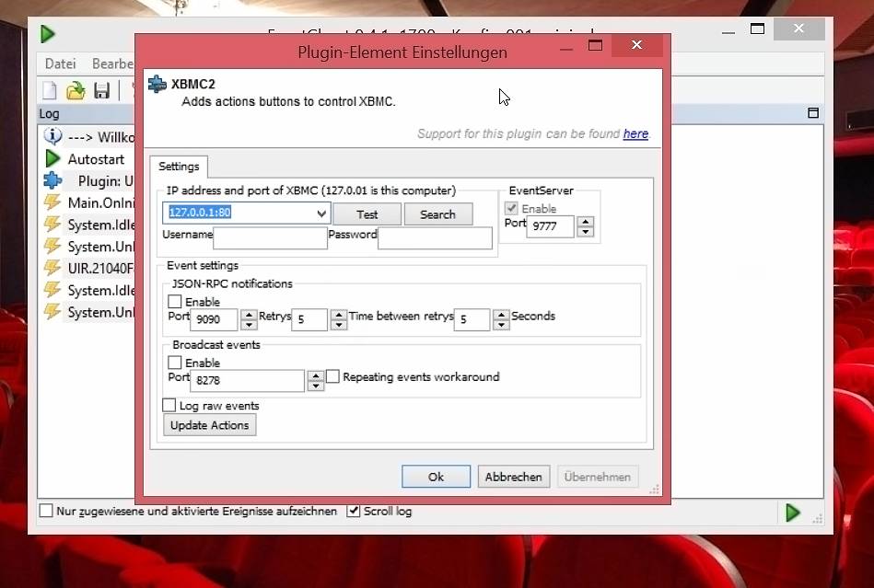Screen dimensions: 874x588
Task: Decrease Broadcast port 8278 stepper down
Action: (x=316, y=386)
